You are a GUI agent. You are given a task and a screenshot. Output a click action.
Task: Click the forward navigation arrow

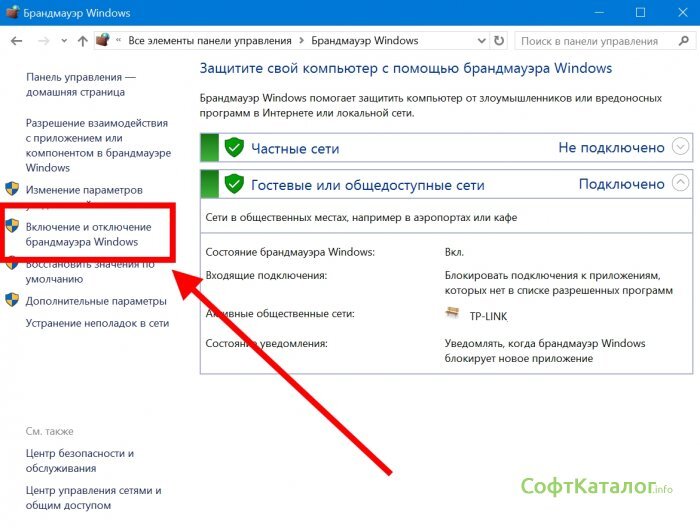[43, 41]
